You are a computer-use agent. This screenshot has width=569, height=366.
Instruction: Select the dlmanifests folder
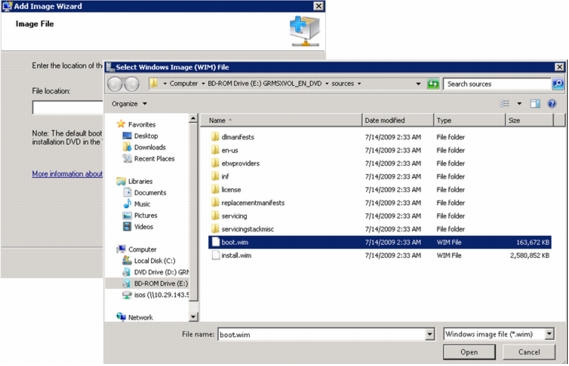click(x=232, y=137)
